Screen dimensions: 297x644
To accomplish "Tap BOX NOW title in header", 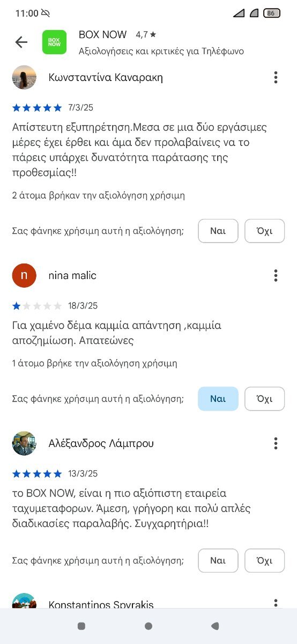I will 102,35.
